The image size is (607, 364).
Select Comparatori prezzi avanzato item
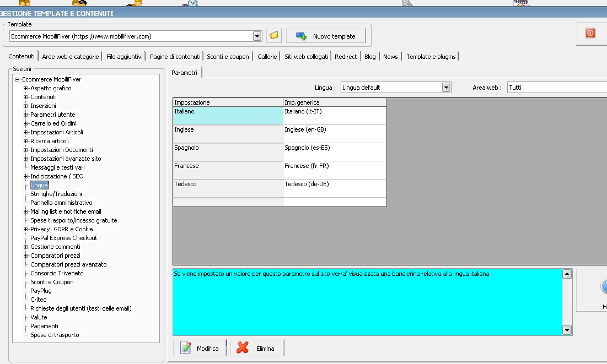[68, 264]
